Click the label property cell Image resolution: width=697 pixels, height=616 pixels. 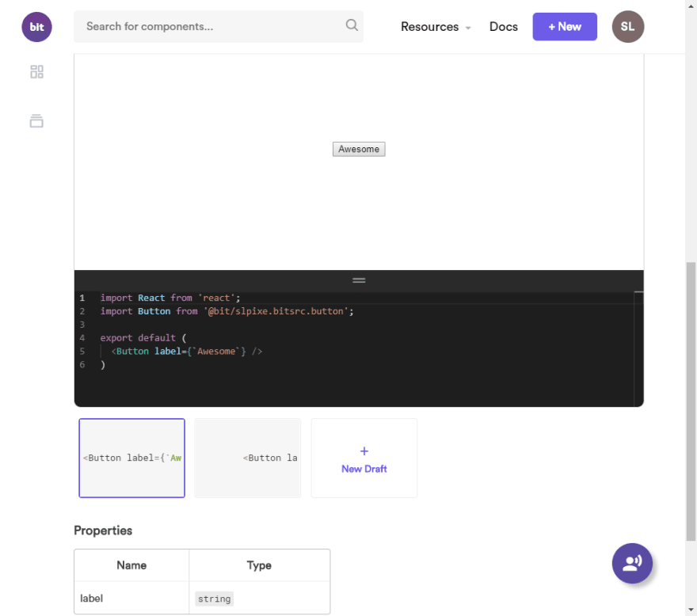click(x=131, y=599)
